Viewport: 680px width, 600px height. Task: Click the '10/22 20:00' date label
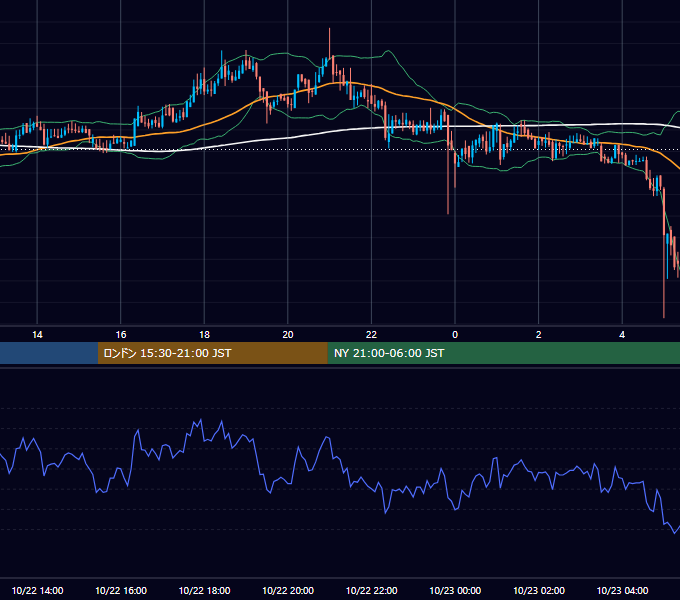[x=288, y=590]
